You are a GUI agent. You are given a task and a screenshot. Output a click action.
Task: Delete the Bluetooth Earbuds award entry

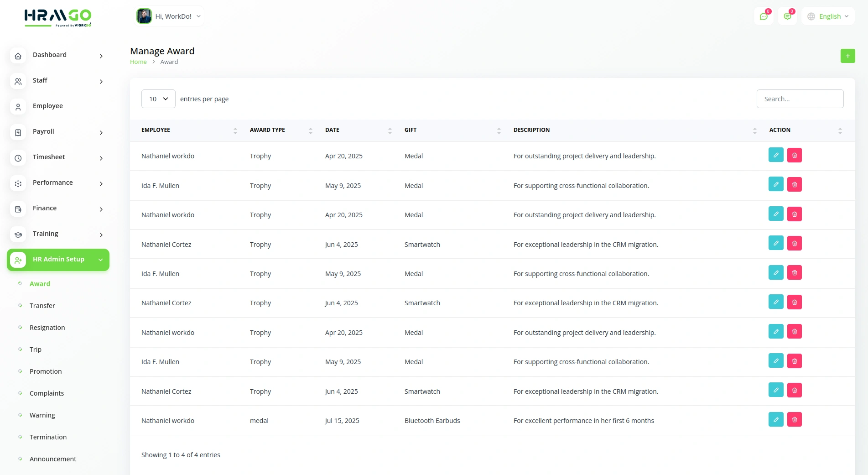tap(794, 419)
